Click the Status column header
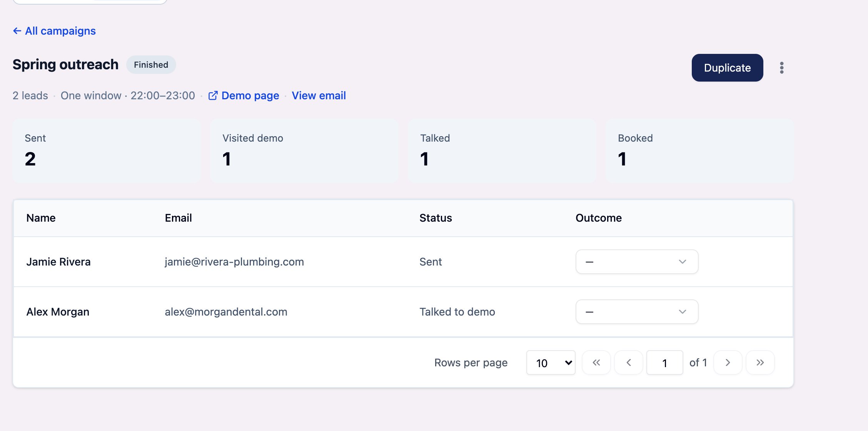This screenshot has width=868, height=431. [x=436, y=218]
